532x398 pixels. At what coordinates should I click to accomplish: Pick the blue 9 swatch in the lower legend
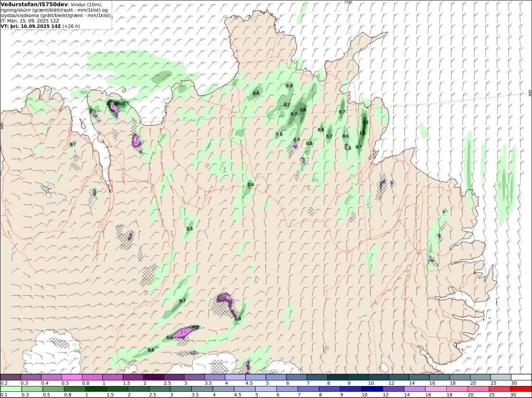click(350, 389)
